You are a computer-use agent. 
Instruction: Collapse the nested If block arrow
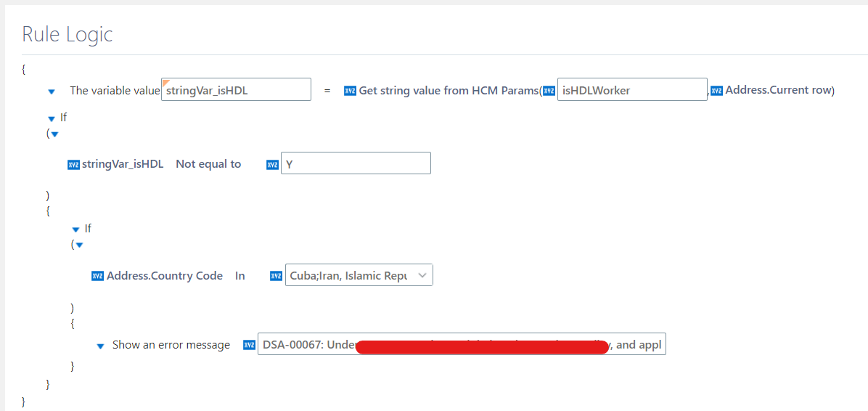[x=75, y=230]
